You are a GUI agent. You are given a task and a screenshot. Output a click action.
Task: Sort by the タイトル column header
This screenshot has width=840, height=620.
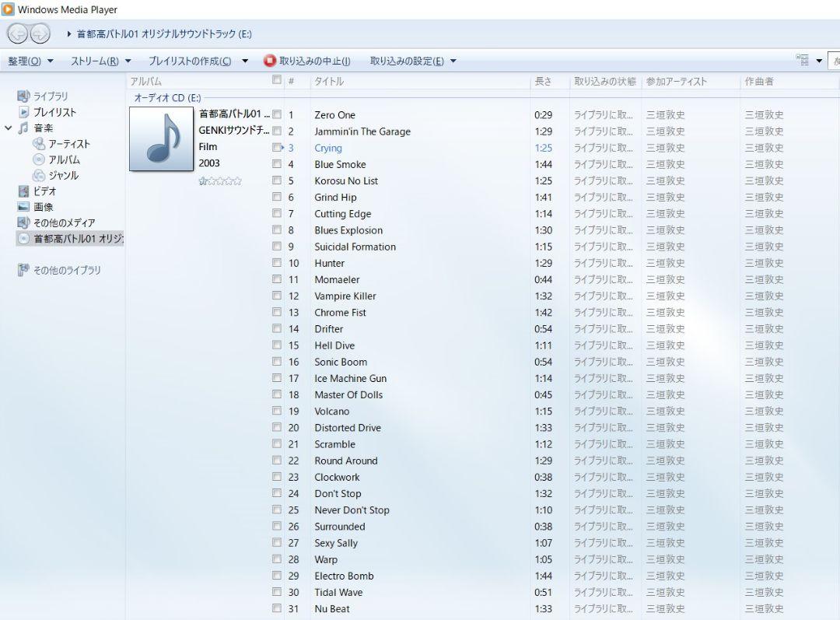[329, 82]
